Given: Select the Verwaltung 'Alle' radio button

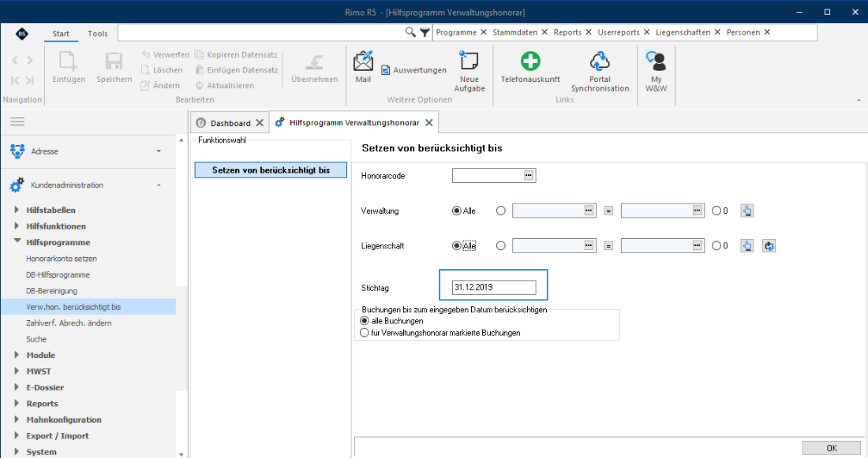Looking at the screenshot, I should [457, 211].
